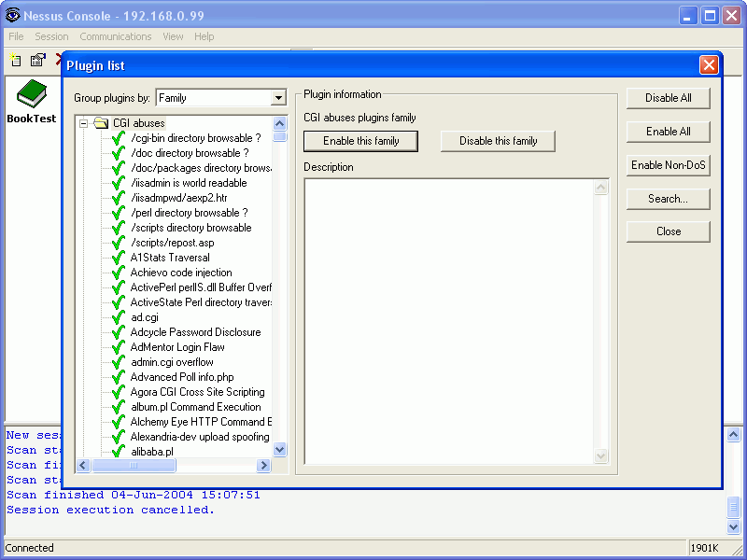The height and width of the screenshot is (560, 747).
Task: Disable the alibaba.pl plugin checkmark
Action: (x=116, y=451)
